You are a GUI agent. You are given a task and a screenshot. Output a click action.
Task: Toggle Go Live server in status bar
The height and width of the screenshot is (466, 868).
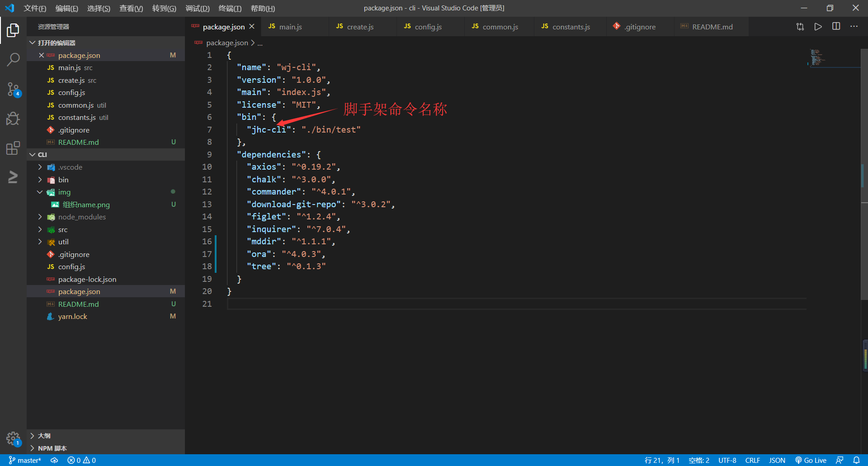[811, 460]
